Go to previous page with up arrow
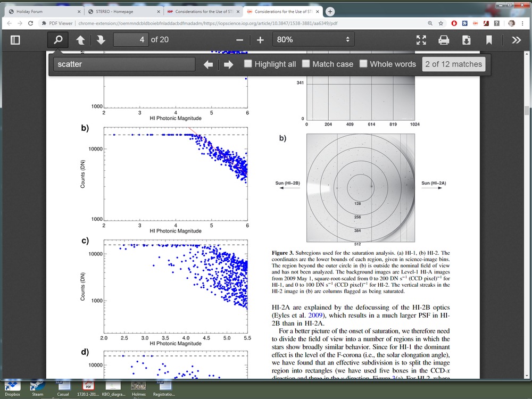Image resolution: width=532 pixels, height=399 pixels. click(80, 40)
